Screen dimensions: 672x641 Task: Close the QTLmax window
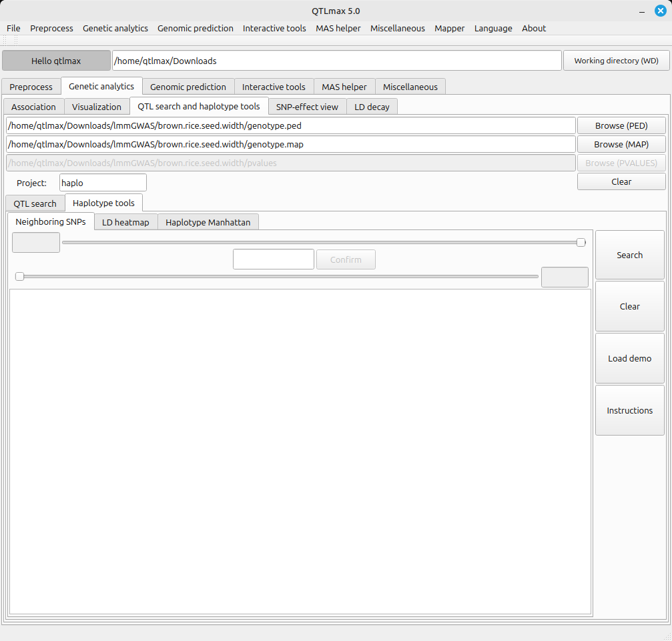click(660, 11)
